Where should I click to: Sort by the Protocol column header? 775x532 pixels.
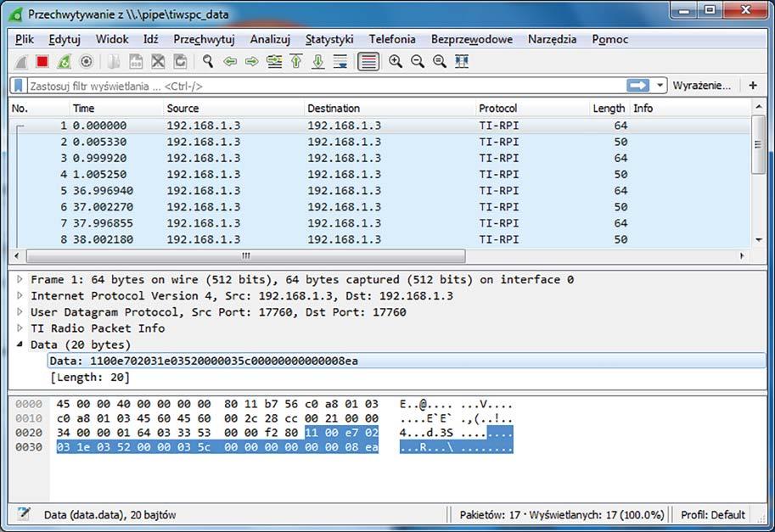[531, 108]
